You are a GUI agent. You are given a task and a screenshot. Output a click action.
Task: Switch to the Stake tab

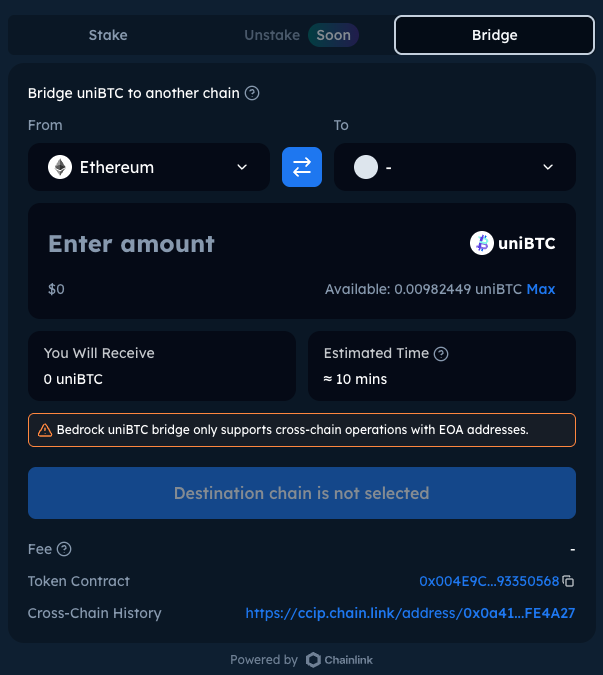[x=108, y=35]
